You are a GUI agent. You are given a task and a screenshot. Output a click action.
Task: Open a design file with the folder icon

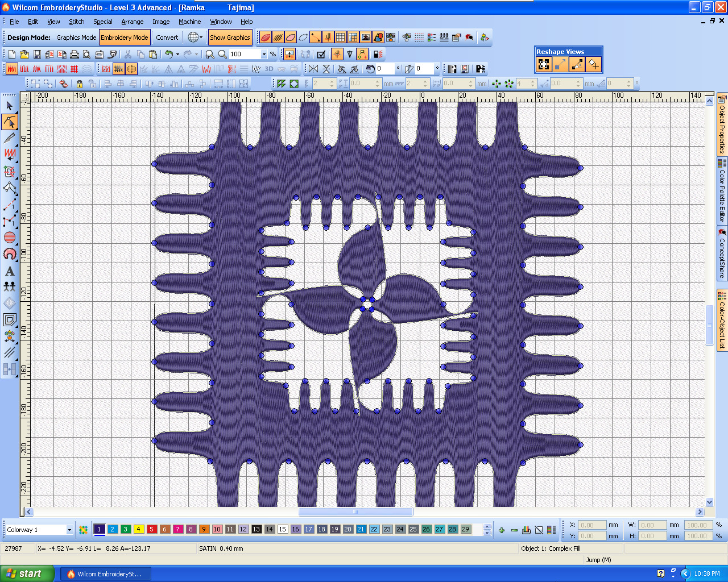pyautogui.click(x=24, y=54)
